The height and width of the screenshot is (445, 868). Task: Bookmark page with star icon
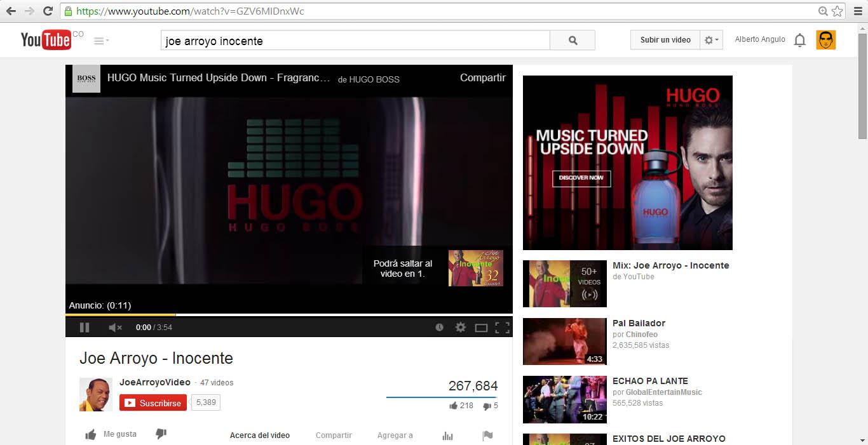(x=837, y=11)
